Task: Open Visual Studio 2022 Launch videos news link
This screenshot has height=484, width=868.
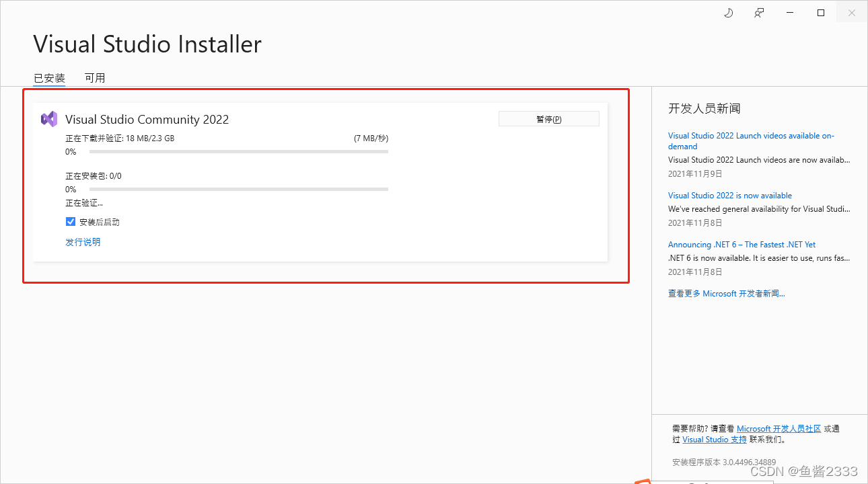Action: [x=751, y=140]
